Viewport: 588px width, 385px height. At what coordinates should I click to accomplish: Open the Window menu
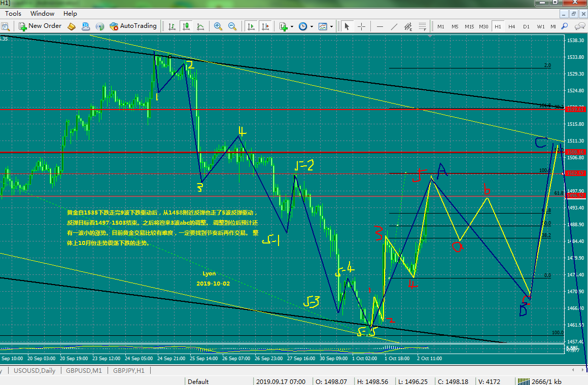coord(43,14)
